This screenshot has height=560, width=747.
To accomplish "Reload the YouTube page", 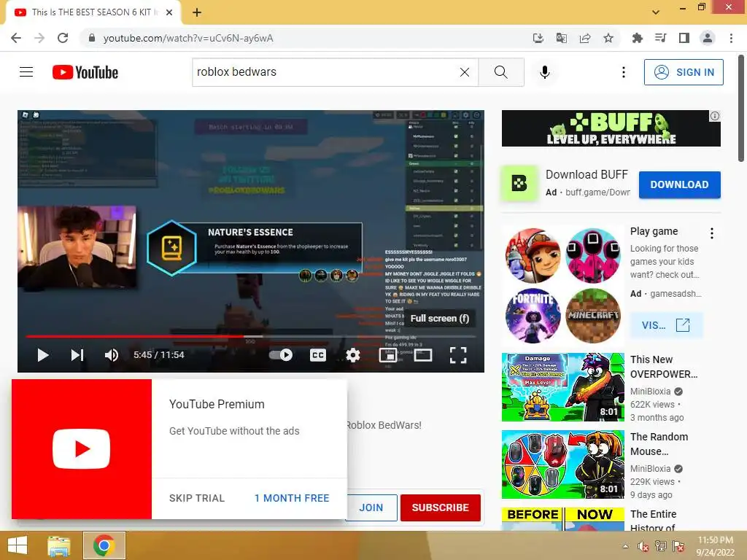I will 63,38.
